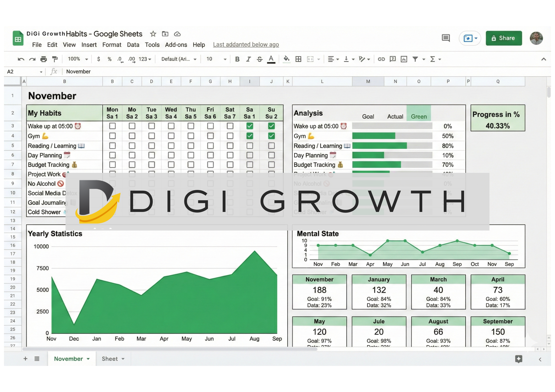Open the borders grid tool
This screenshot has width=555, height=392.
(298, 59)
